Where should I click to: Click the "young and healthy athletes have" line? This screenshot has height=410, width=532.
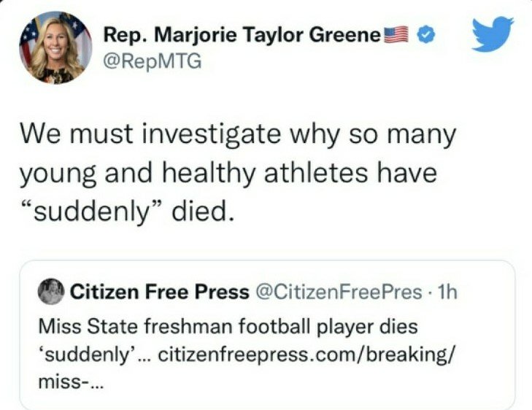pyautogui.click(x=228, y=174)
